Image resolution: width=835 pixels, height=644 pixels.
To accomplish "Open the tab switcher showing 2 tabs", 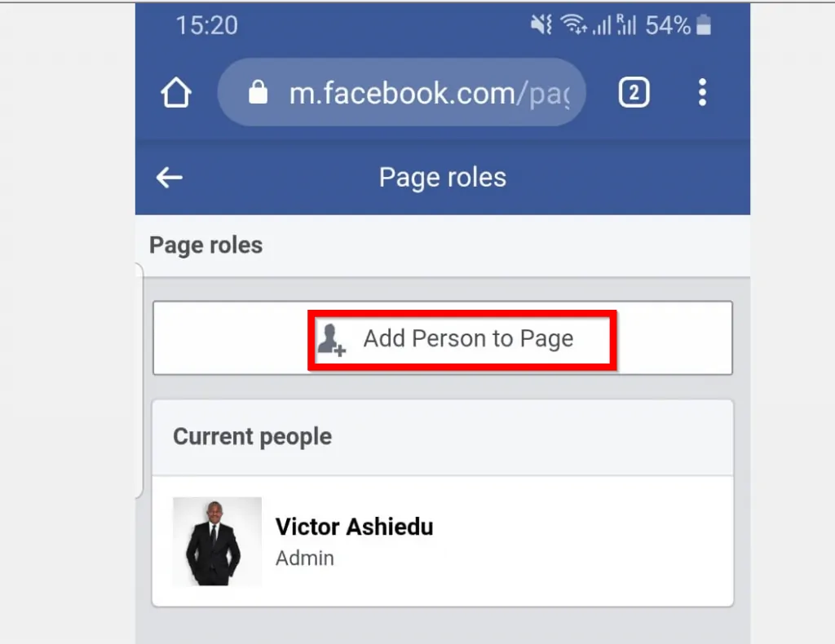I will (634, 92).
